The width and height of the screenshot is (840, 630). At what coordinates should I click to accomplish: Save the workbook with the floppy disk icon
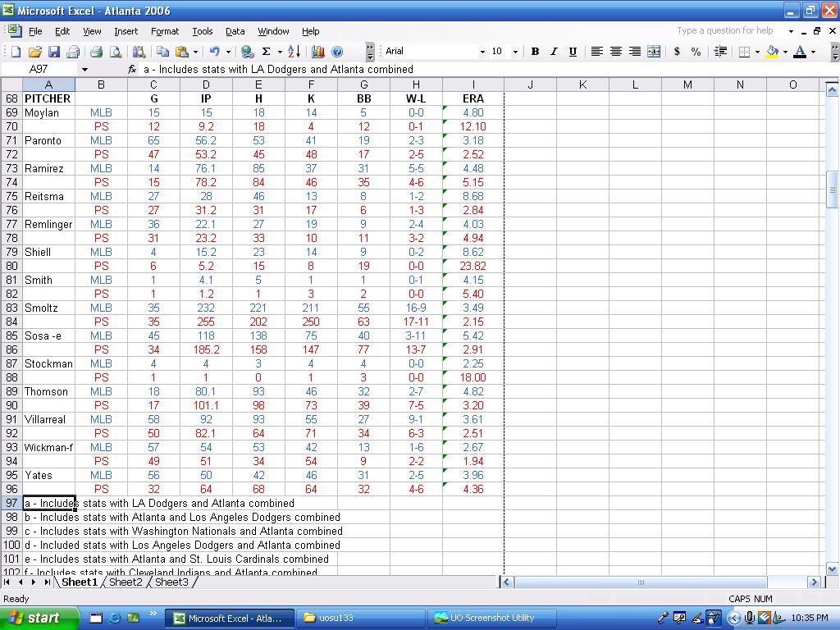[53, 52]
